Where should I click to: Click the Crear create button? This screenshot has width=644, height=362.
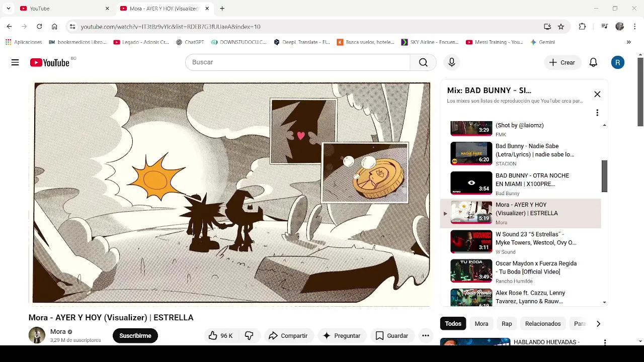(562, 62)
